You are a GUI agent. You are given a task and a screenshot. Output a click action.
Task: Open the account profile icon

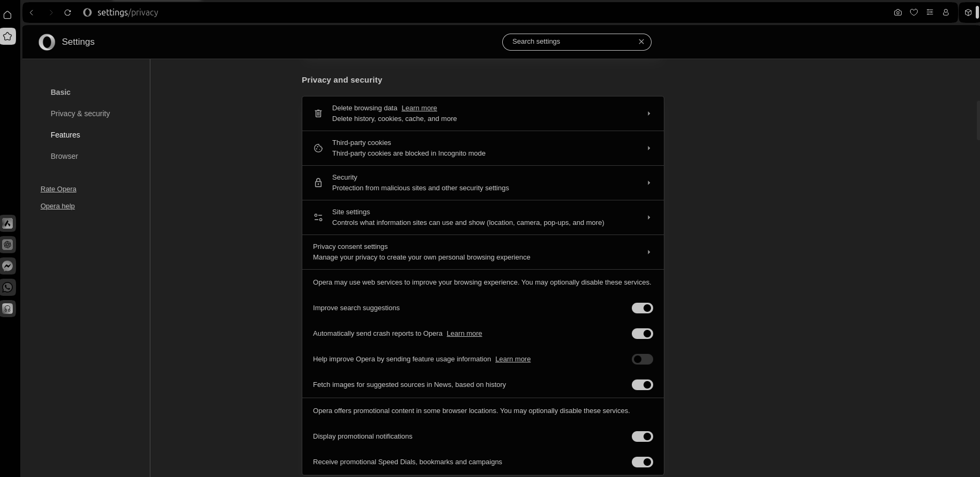[946, 12]
